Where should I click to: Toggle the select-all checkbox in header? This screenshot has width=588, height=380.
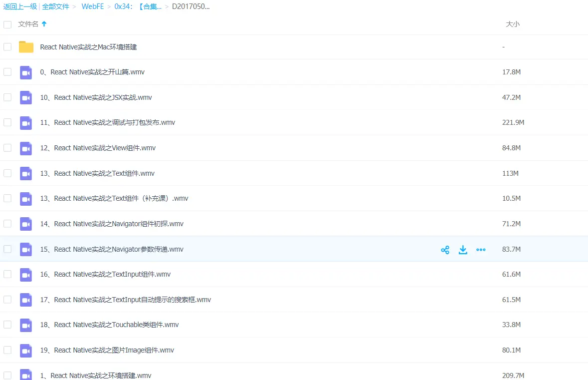[x=7, y=25]
